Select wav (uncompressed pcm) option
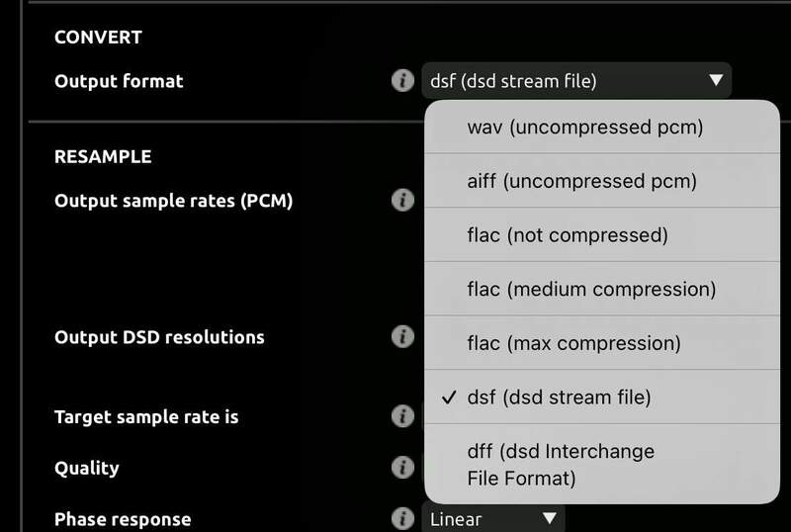Viewport: 791px width, 532px height. tap(584, 128)
